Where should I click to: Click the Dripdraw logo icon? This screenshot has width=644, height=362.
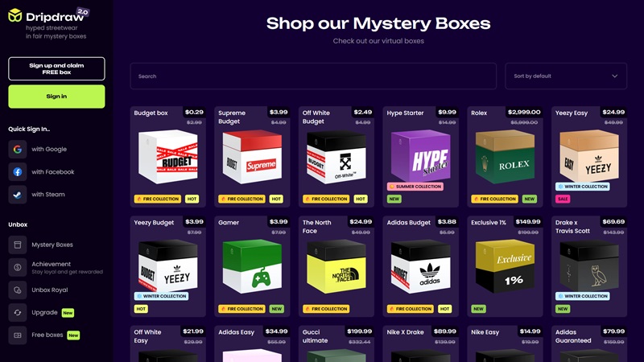[x=14, y=15]
